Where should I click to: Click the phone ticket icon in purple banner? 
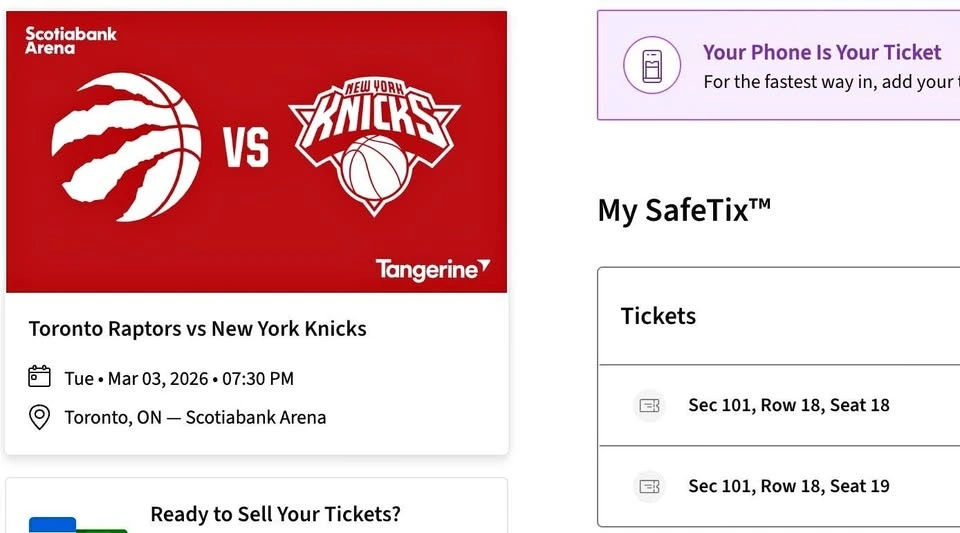[652, 66]
